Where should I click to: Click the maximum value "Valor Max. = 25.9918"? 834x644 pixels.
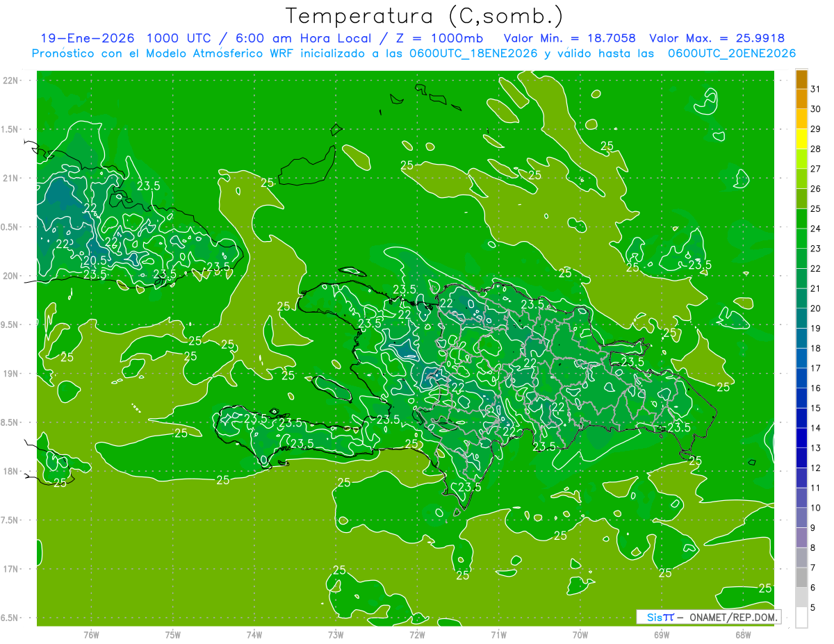point(717,38)
